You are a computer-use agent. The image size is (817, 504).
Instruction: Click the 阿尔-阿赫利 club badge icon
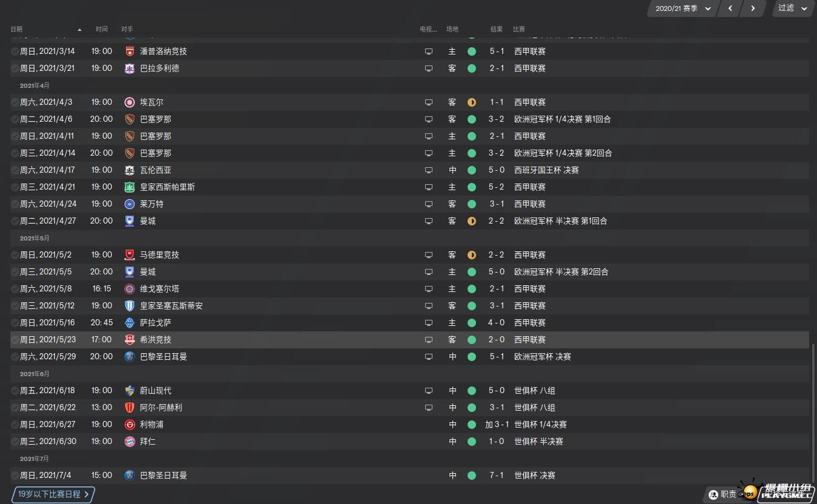tap(130, 408)
